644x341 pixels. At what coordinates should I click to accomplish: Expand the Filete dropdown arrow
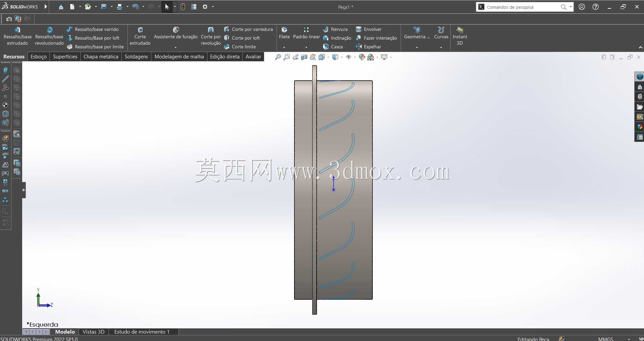(x=284, y=47)
